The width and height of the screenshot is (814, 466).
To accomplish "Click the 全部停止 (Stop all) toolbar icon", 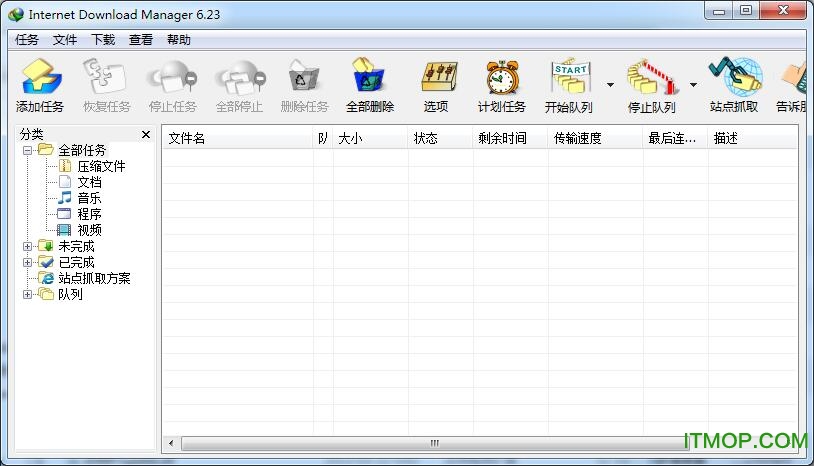I will pyautogui.click(x=240, y=76).
